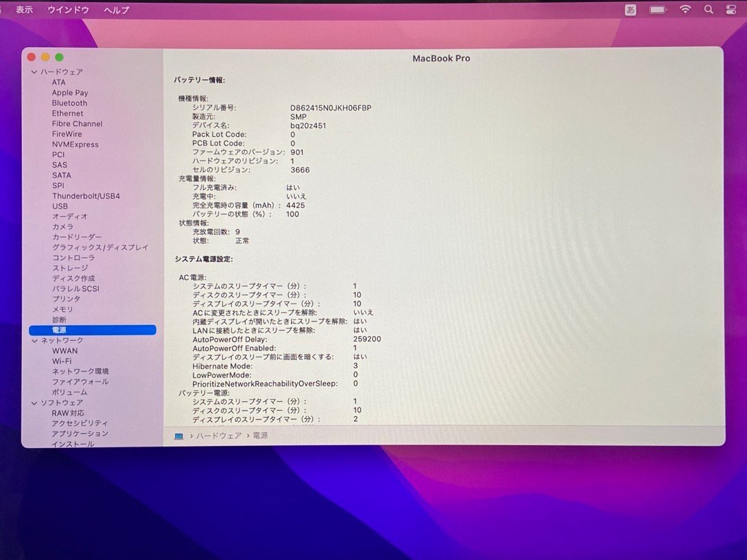The width and height of the screenshot is (747, 560).
Task: Click the Hibernate Mode label
Action: (223, 366)
